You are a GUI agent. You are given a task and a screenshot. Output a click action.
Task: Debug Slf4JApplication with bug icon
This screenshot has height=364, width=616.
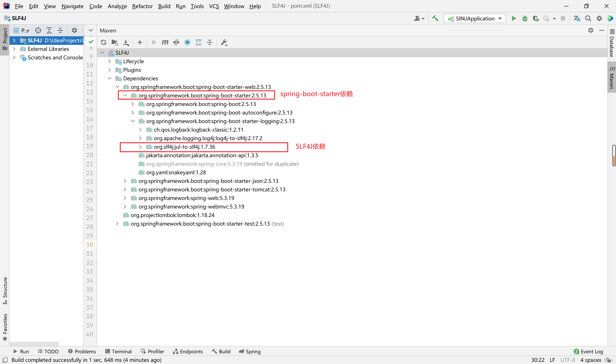[525, 18]
